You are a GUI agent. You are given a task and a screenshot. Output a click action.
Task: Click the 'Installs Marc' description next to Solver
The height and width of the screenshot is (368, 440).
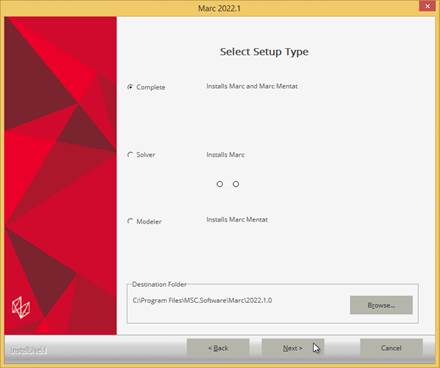coord(226,155)
